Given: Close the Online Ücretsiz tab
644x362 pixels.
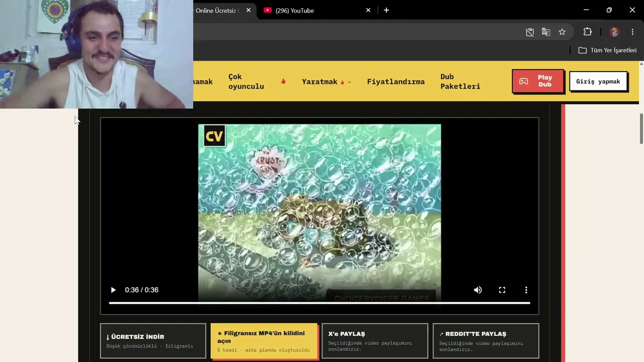Looking at the screenshot, I should click(249, 10).
